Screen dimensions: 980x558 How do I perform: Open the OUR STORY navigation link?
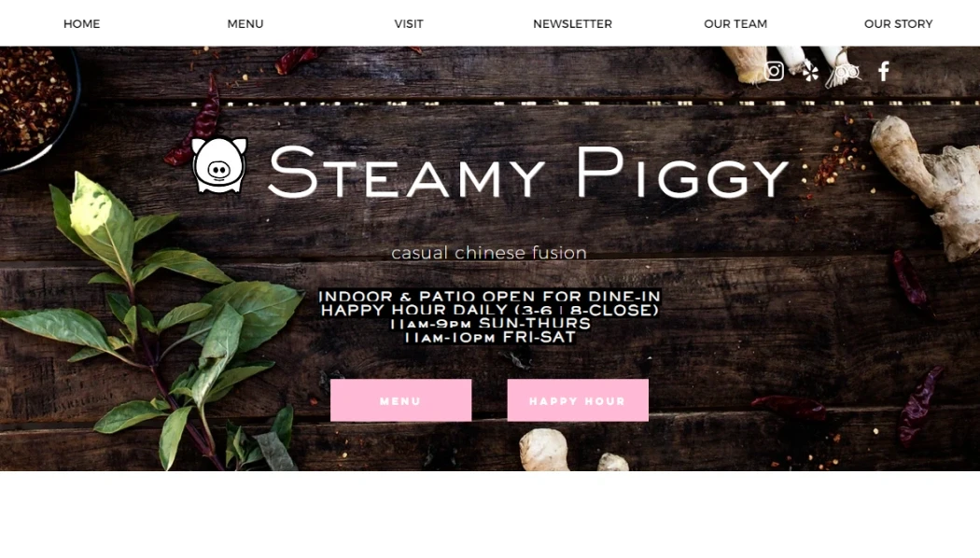(898, 23)
